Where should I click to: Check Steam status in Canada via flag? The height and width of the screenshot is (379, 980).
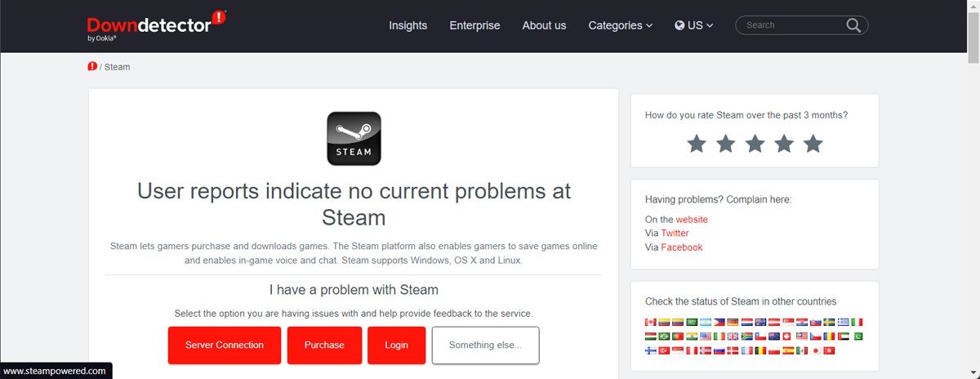click(x=651, y=323)
